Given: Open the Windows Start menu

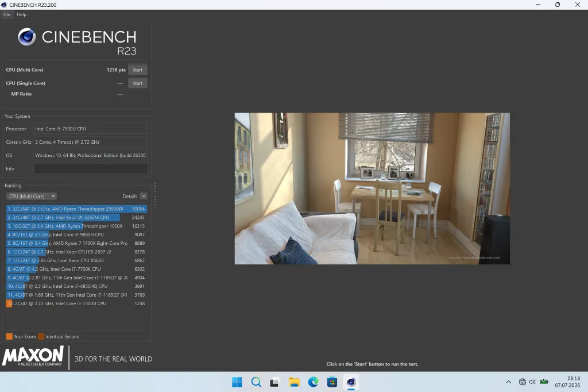Looking at the screenshot, I should [237, 382].
